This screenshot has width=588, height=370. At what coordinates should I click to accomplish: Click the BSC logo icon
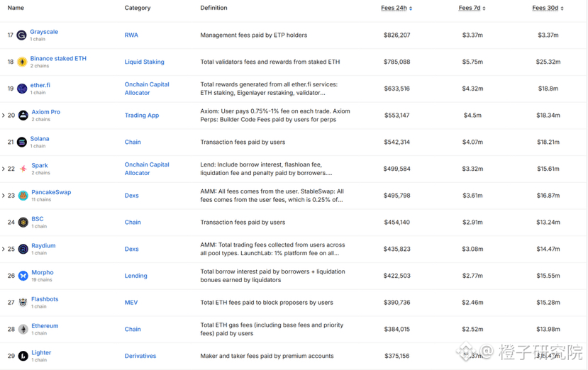point(23,223)
